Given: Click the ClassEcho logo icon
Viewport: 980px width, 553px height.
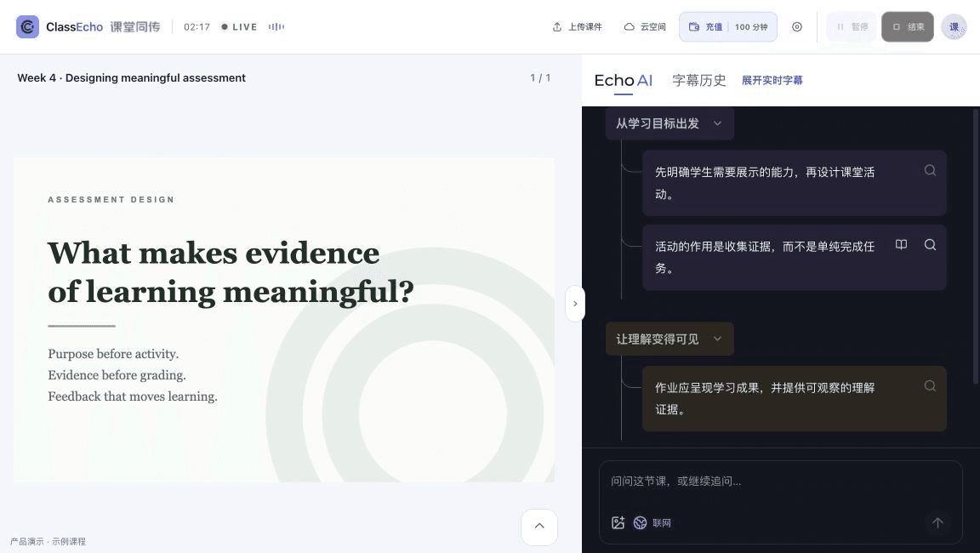Looking at the screenshot, I should pos(27,27).
